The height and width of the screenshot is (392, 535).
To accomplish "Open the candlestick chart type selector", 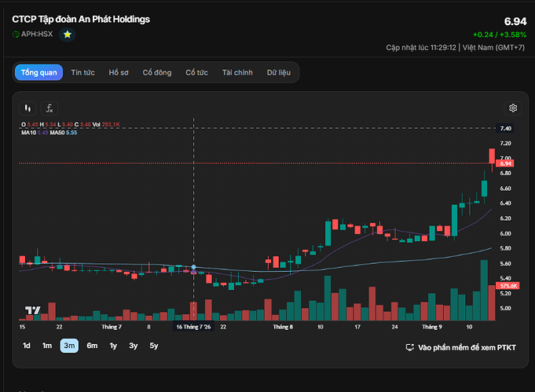I will click(27, 108).
